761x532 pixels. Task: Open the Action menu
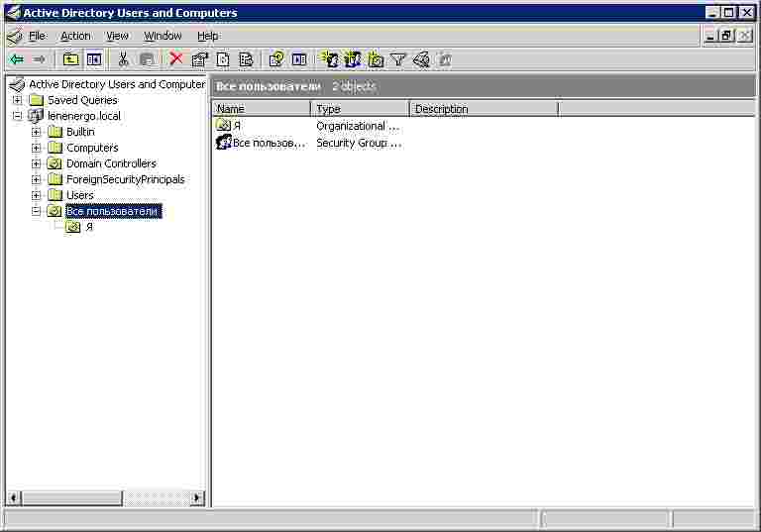[x=75, y=36]
